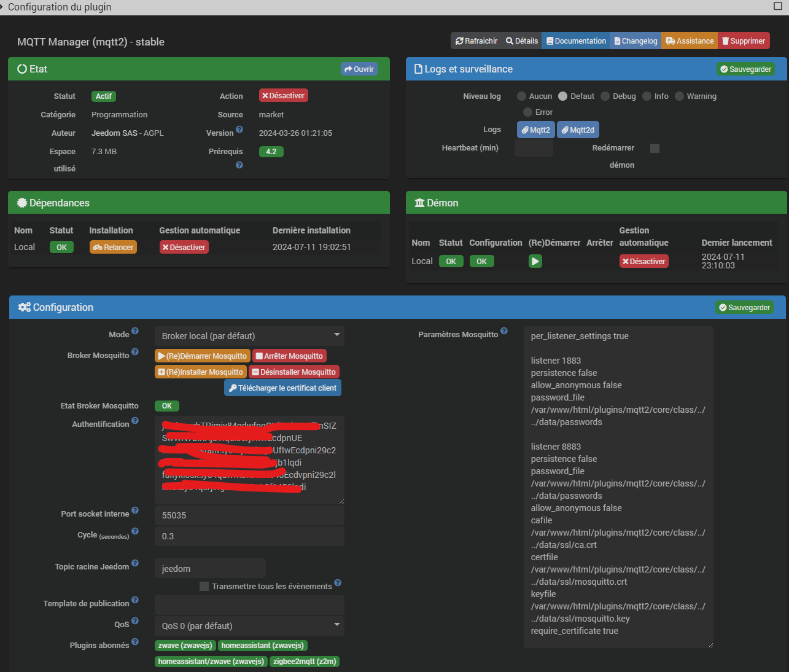The height and width of the screenshot is (672, 789).
Task: Click the Heartbeat (min) input field
Action: pos(534,148)
